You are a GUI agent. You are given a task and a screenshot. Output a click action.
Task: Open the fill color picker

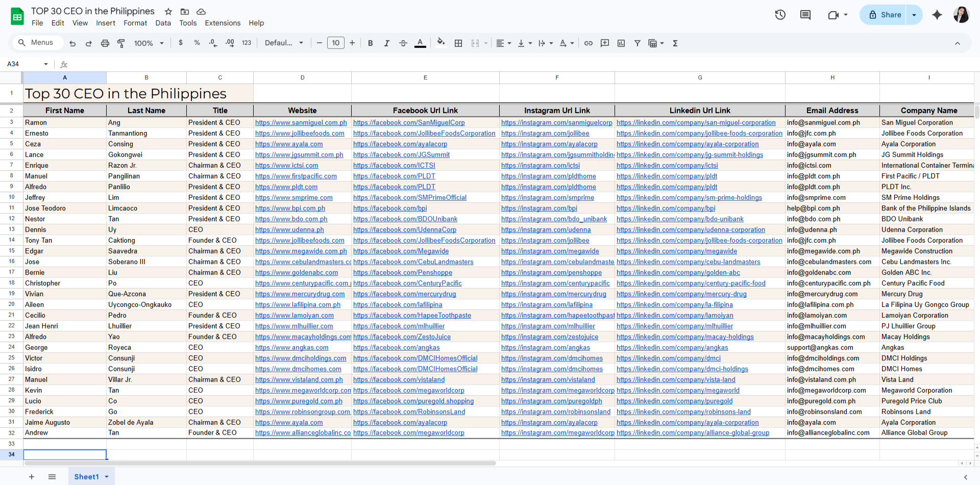(441, 43)
